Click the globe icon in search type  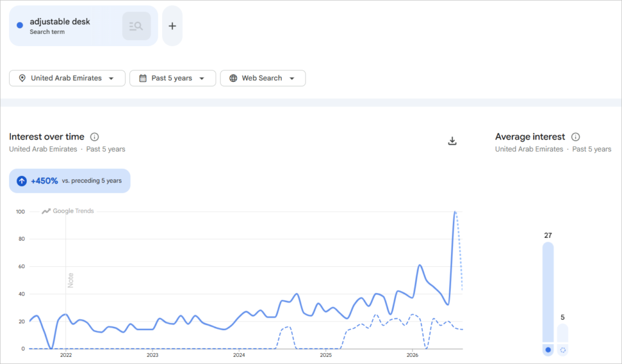(x=233, y=78)
